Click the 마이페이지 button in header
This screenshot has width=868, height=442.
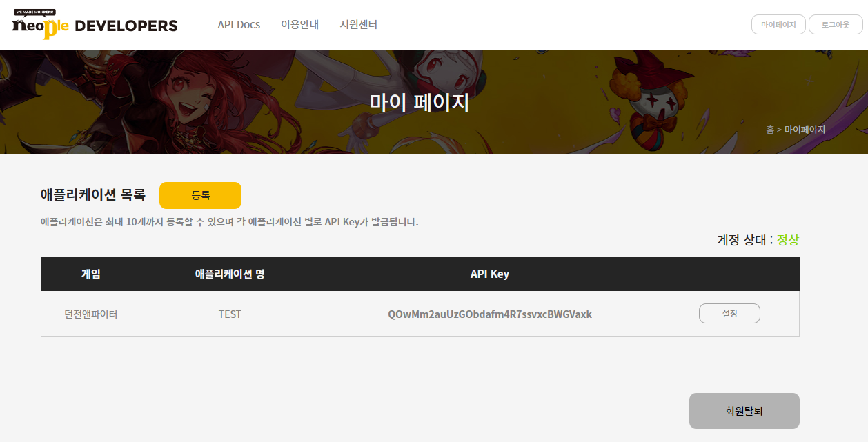pyautogui.click(x=778, y=25)
